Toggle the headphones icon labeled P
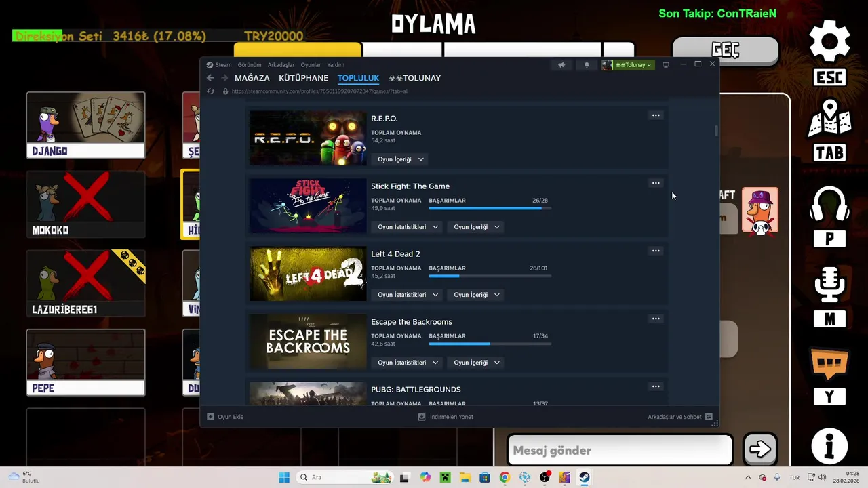This screenshot has height=488, width=868. point(829,205)
